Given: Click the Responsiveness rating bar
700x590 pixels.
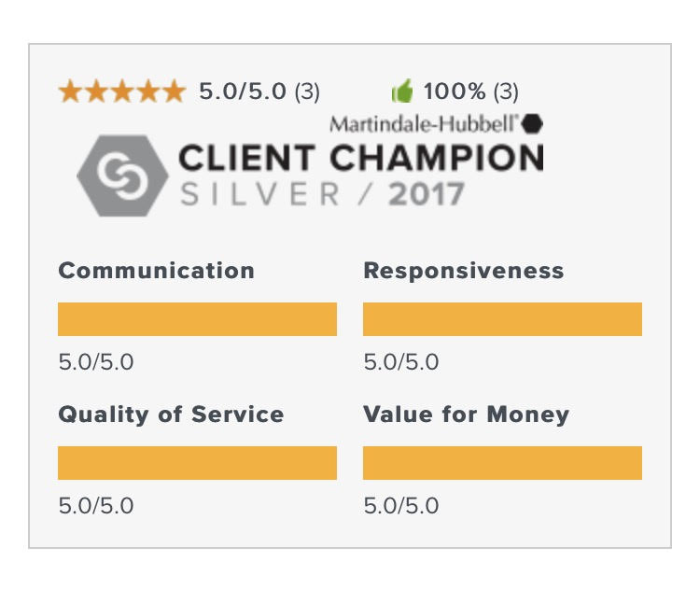Looking at the screenshot, I should click(x=502, y=319).
